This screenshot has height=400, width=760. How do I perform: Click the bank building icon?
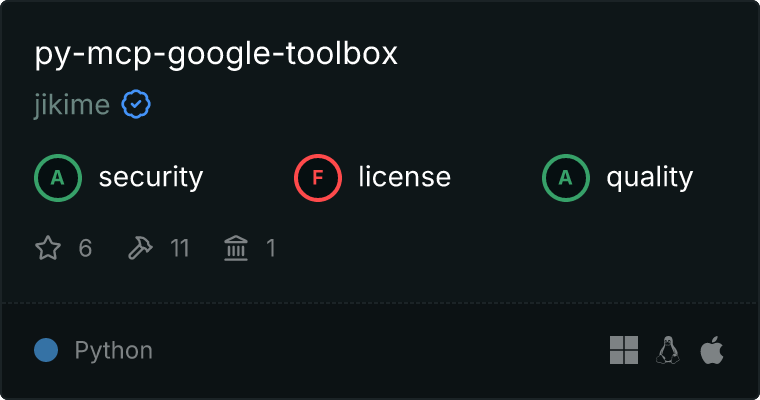[236, 248]
